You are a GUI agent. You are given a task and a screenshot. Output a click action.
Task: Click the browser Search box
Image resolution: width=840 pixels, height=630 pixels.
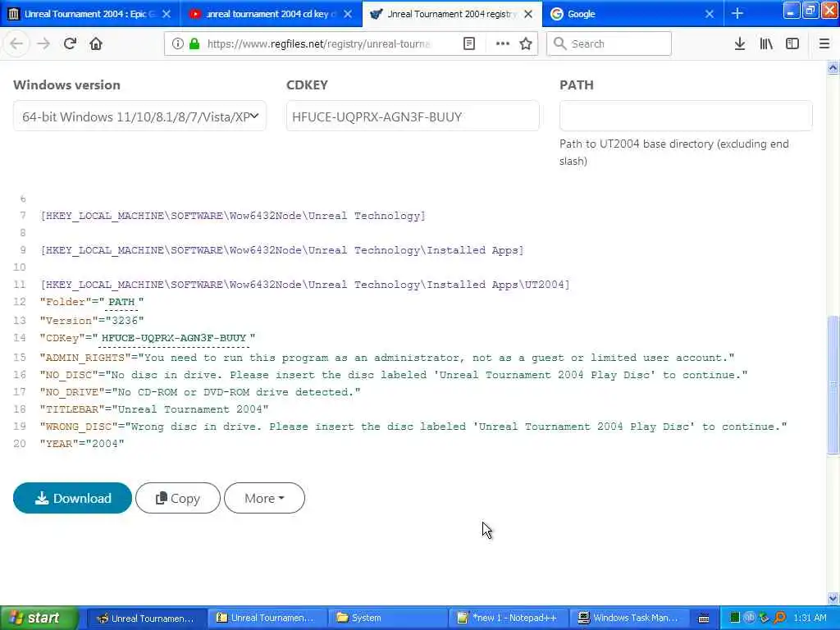(609, 44)
